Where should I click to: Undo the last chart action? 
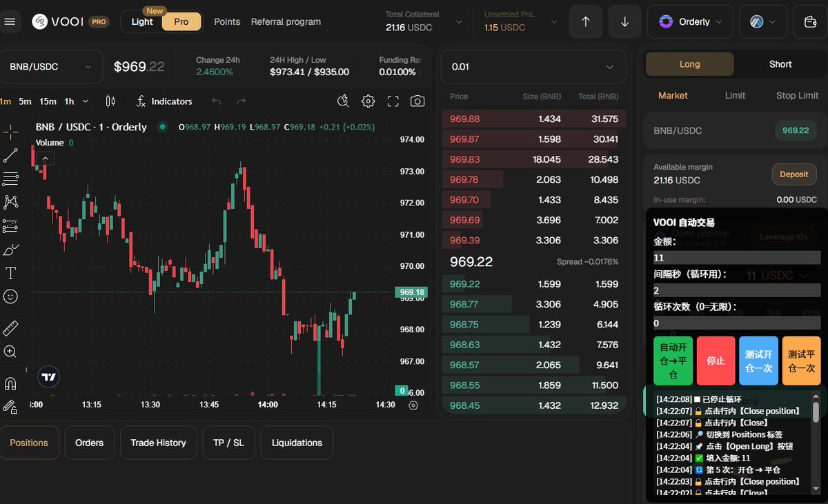click(217, 101)
